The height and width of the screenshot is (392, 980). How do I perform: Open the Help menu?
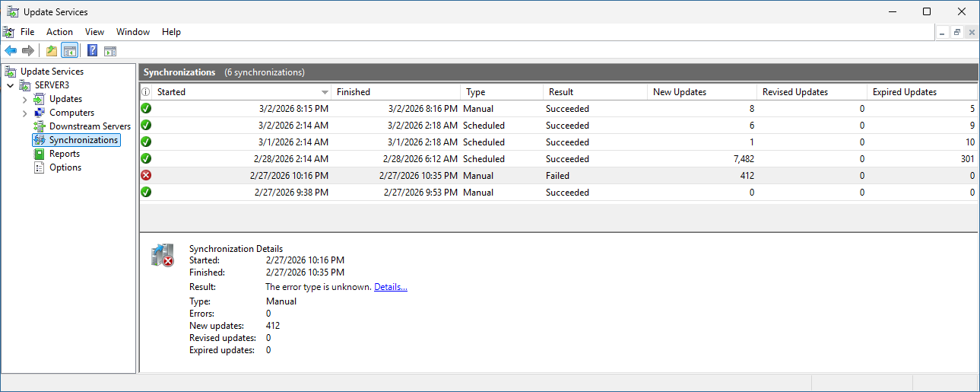(x=171, y=32)
